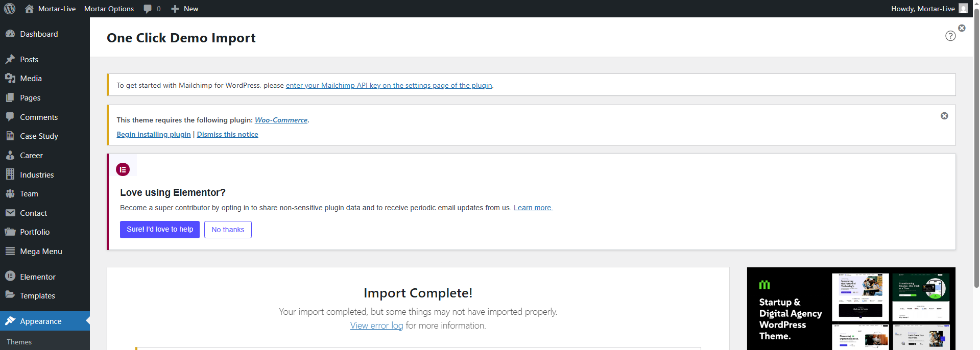Click the Contact envelope icon

pyautogui.click(x=10, y=213)
